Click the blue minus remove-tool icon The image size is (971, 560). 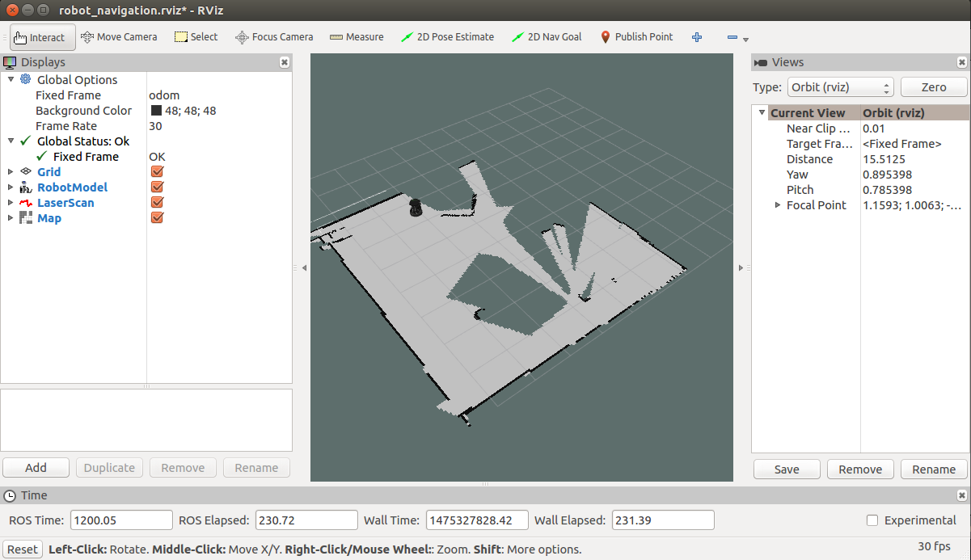point(732,37)
